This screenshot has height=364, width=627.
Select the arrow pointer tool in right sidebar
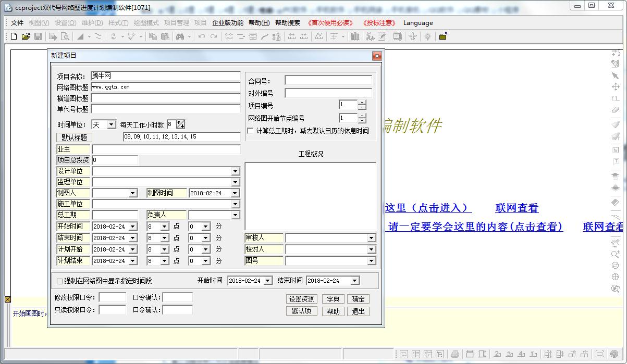coord(616,76)
